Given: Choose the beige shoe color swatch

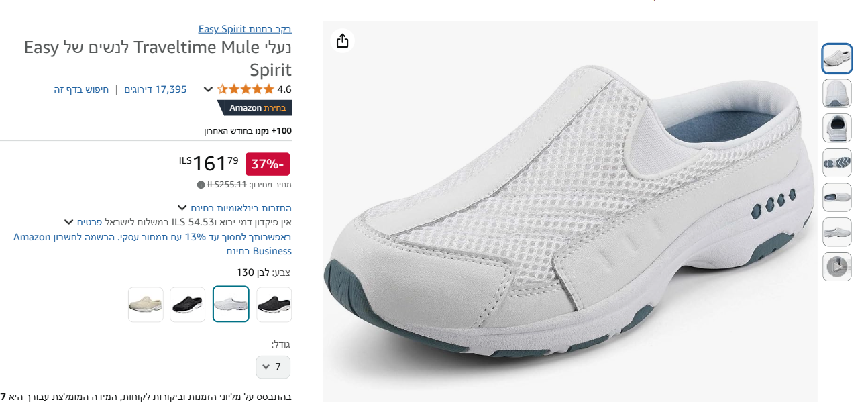Looking at the screenshot, I should 146,305.
